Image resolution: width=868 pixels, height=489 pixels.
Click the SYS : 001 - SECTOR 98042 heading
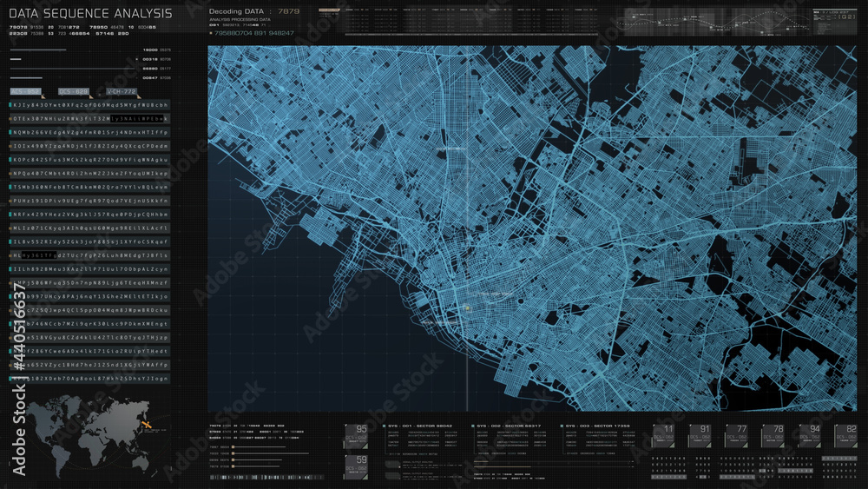coord(420,426)
